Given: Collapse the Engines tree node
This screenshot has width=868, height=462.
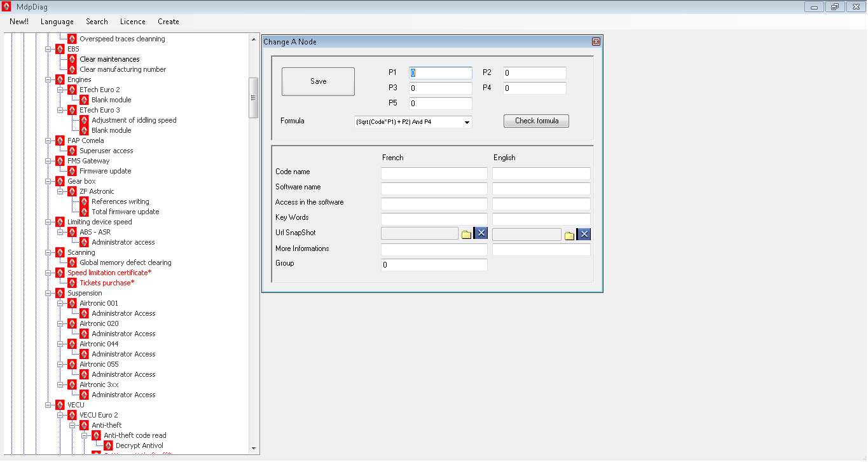Looking at the screenshot, I should tap(48, 79).
